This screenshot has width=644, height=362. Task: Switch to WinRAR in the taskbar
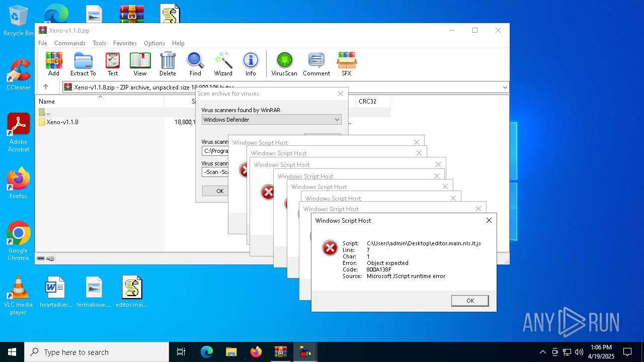point(280,352)
